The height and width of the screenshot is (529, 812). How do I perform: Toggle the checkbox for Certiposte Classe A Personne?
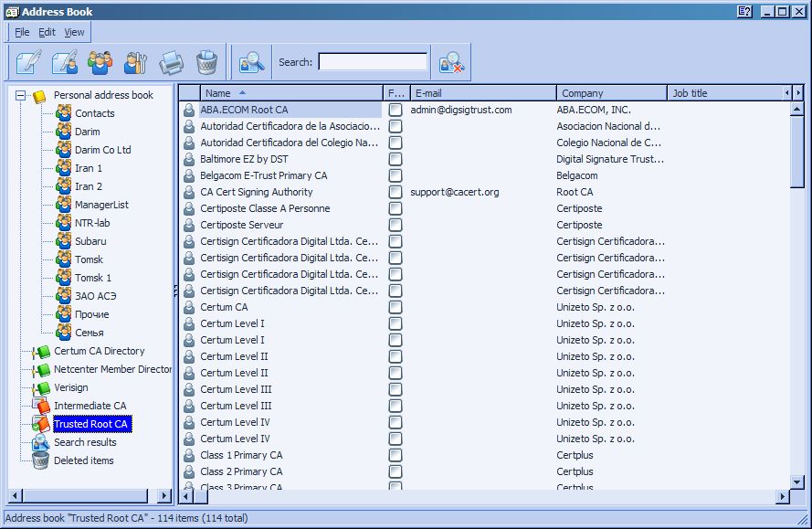pos(395,208)
